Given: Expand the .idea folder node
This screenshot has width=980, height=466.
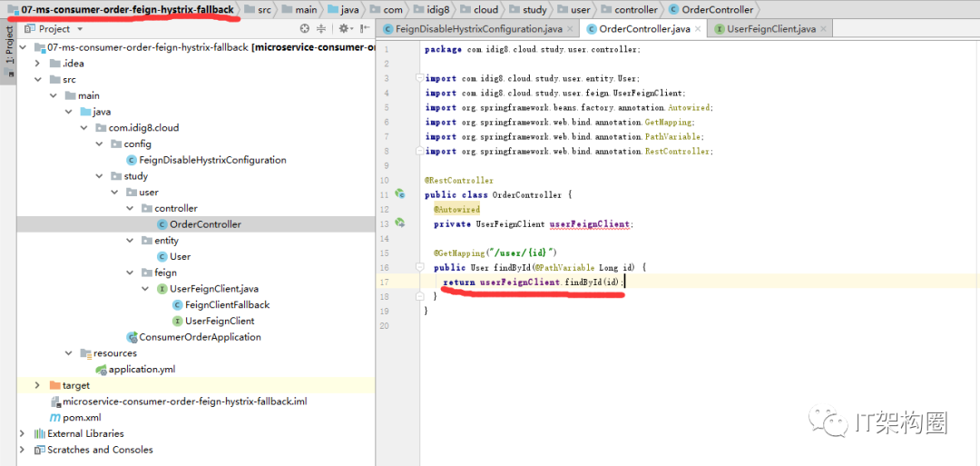Looking at the screenshot, I should (x=37, y=63).
